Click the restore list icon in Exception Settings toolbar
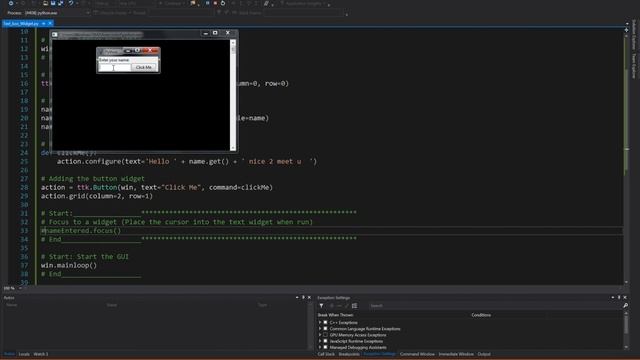The height and width of the screenshot is (360, 640). 354,306
